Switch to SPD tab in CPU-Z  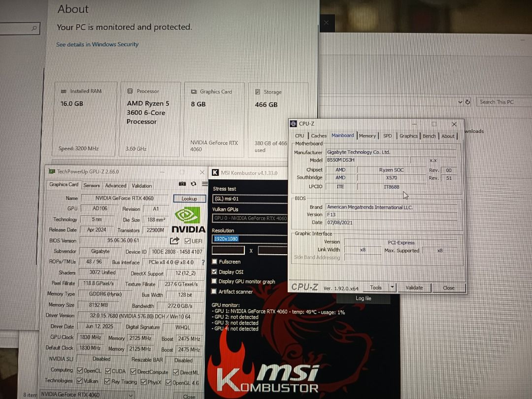pyautogui.click(x=387, y=136)
